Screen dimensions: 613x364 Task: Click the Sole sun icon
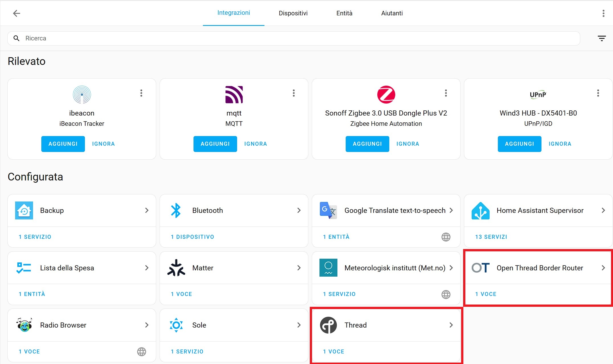(x=176, y=325)
